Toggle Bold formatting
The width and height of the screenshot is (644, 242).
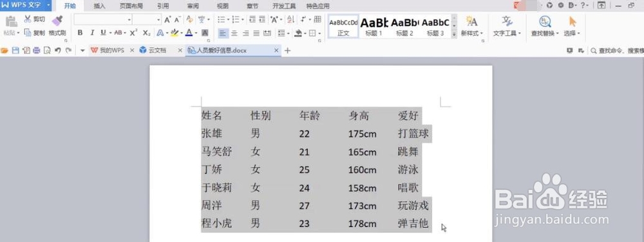point(80,32)
